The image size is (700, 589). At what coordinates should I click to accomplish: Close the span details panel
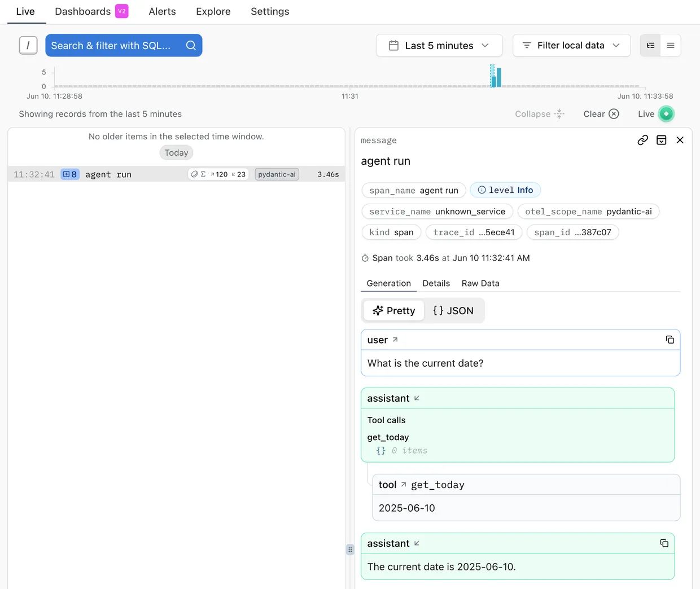point(680,140)
